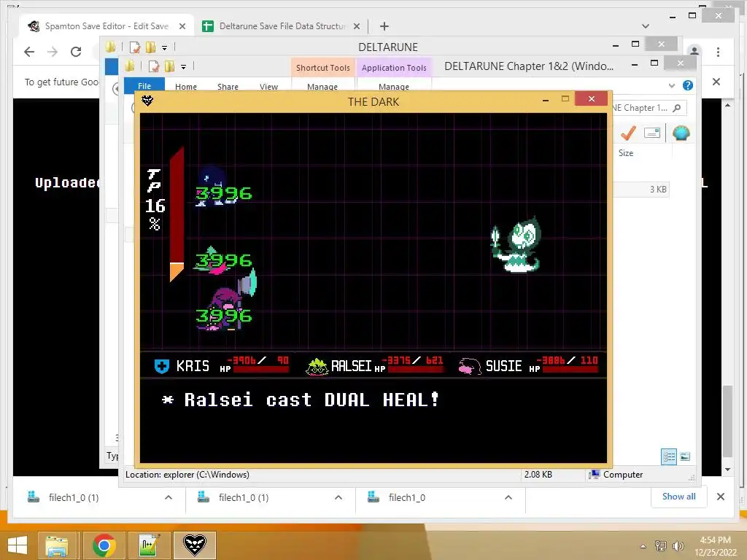The height and width of the screenshot is (560, 747).
Task: Click new folder icon in Chapter 1&2 title bar
Action: coord(169,66)
